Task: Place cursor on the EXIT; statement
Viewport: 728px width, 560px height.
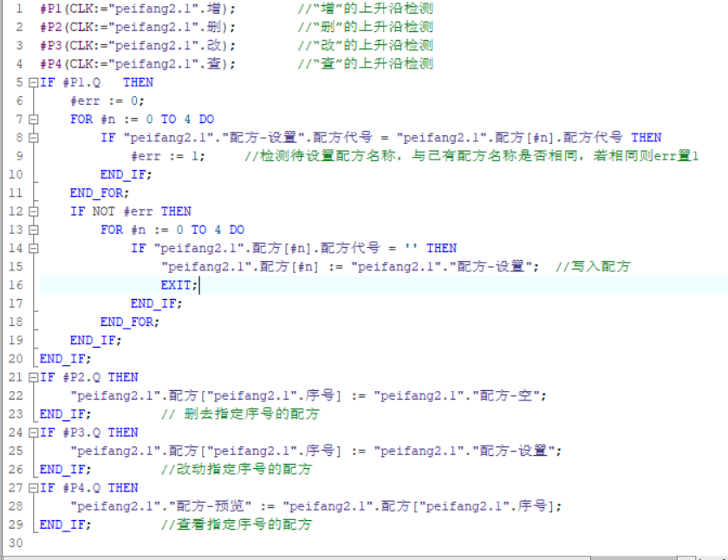Action: tap(179, 285)
